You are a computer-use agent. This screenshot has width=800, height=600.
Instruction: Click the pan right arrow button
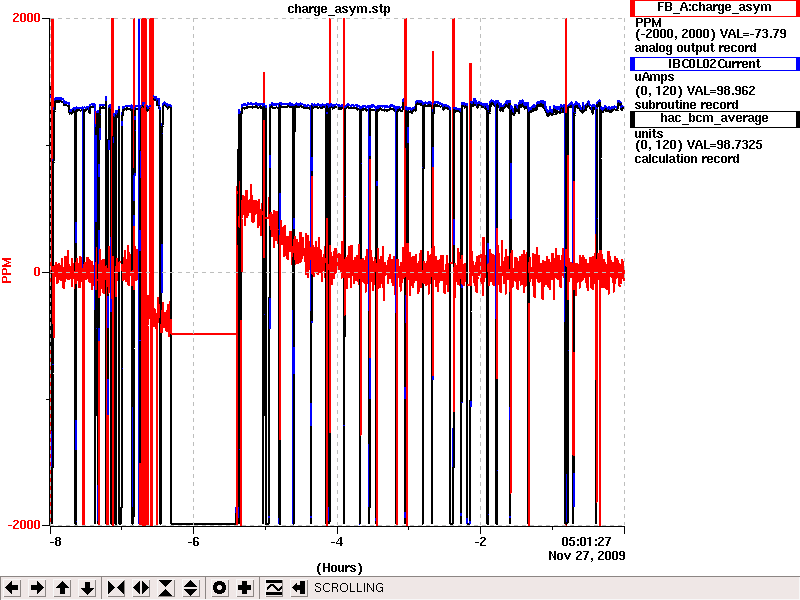point(37,588)
